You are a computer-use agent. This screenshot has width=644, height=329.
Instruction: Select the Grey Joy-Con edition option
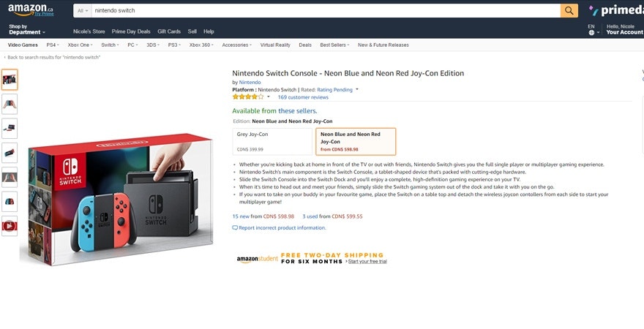pos(272,141)
